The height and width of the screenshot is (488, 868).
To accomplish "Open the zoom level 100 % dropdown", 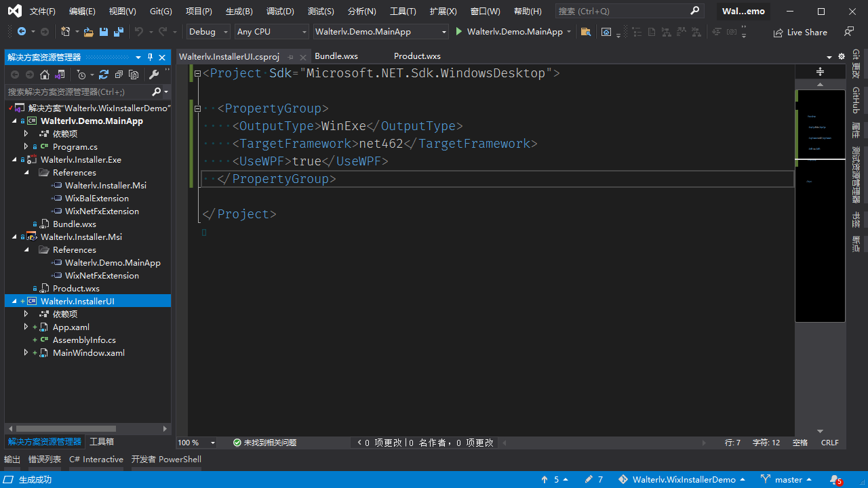I will [x=197, y=443].
